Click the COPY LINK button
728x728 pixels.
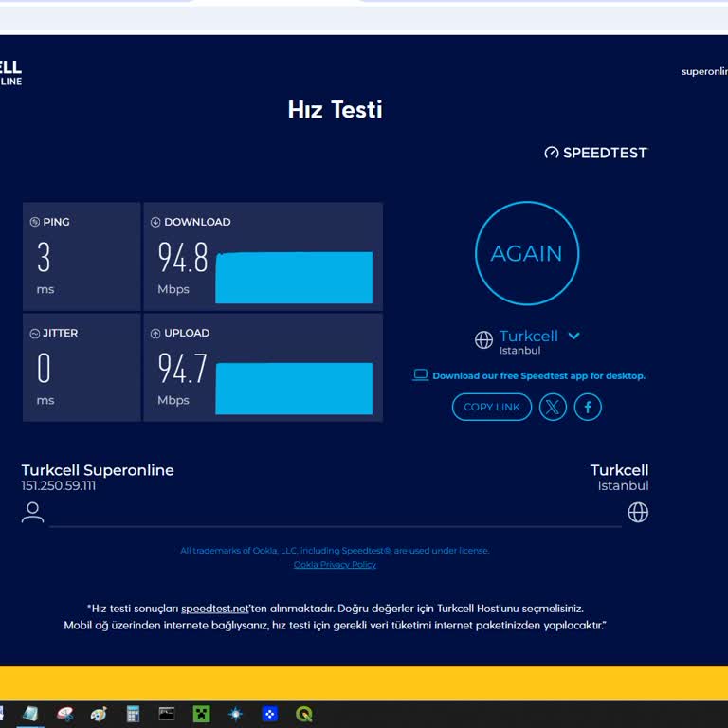pos(492,407)
